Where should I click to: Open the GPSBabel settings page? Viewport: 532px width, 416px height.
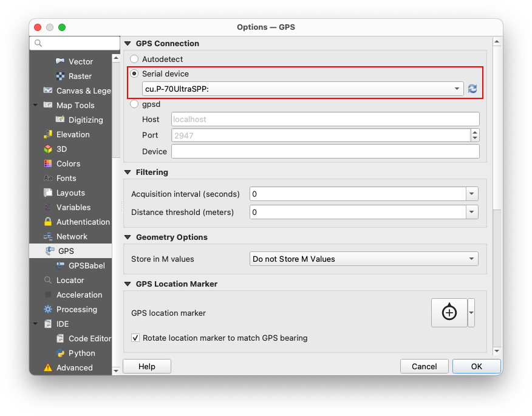[x=86, y=266]
